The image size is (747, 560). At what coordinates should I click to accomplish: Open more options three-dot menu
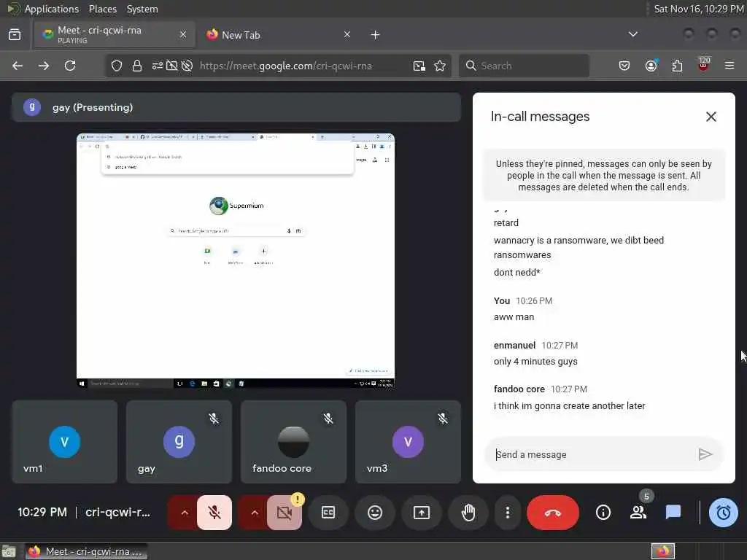pyautogui.click(x=508, y=513)
